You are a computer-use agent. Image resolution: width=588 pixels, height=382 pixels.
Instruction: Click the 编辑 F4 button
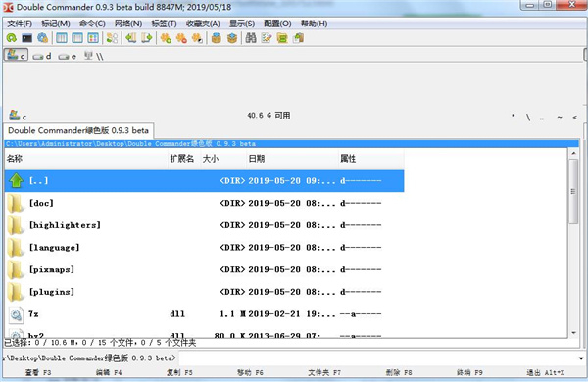109,372
